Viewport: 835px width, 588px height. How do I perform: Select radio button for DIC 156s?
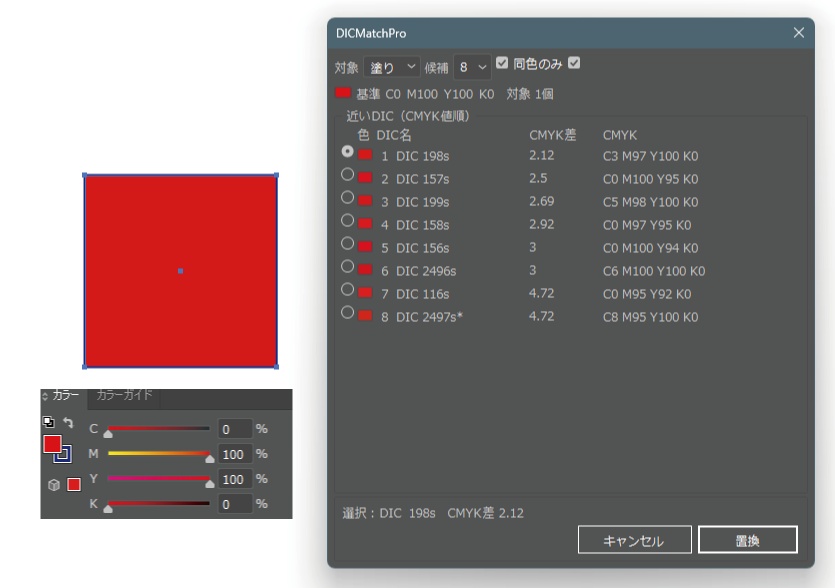(x=347, y=243)
